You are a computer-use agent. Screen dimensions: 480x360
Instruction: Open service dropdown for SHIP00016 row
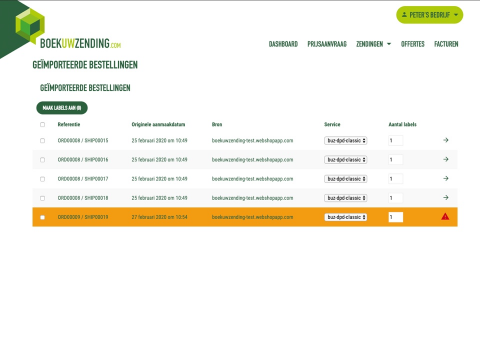tap(346, 160)
